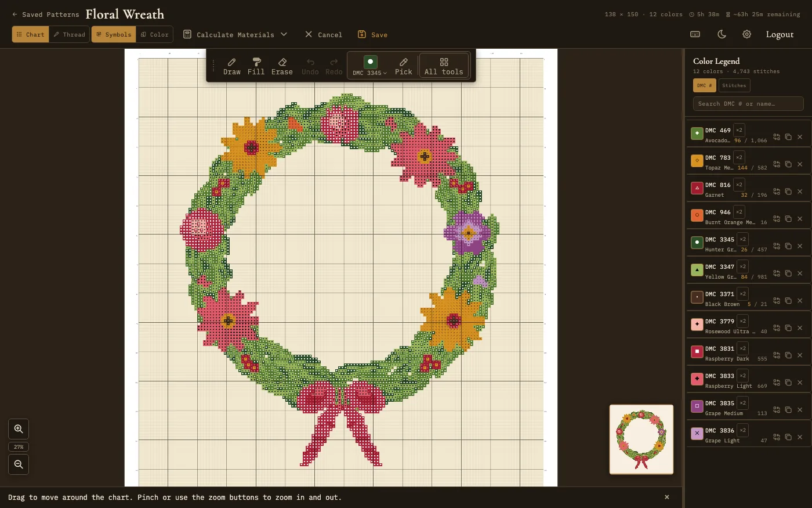812x508 pixels.
Task: Open the DMC 3345 color selector
Action: point(370,66)
